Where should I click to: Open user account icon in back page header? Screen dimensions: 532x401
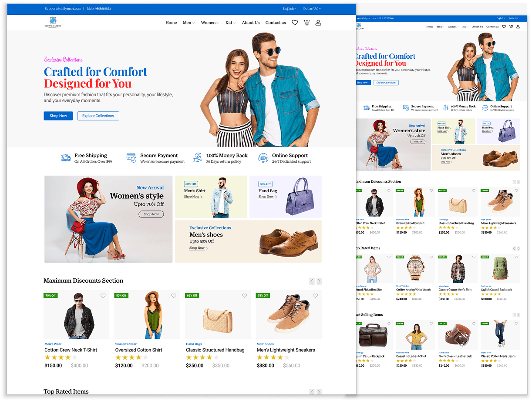(518, 27)
